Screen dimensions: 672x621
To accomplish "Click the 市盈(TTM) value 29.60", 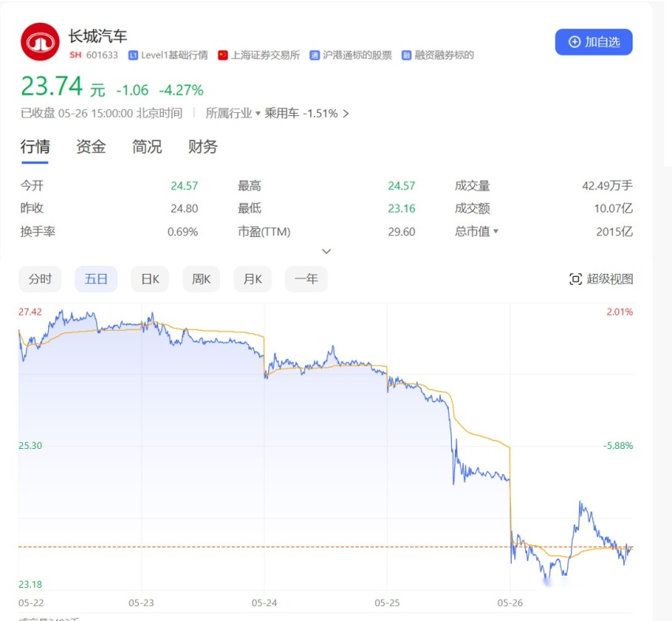I will (401, 231).
